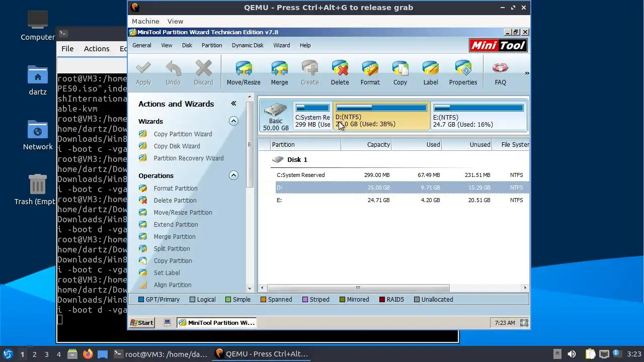Image resolution: width=644 pixels, height=362 pixels.
Task: Click the RAID5 legend color swatch
Action: pyautogui.click(x=382, y=300)
